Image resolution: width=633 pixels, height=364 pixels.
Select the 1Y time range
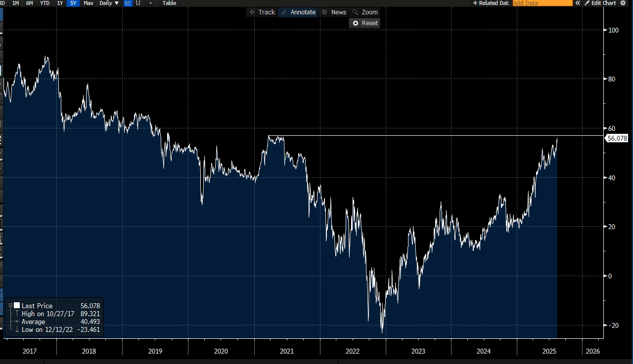[60, 3]
